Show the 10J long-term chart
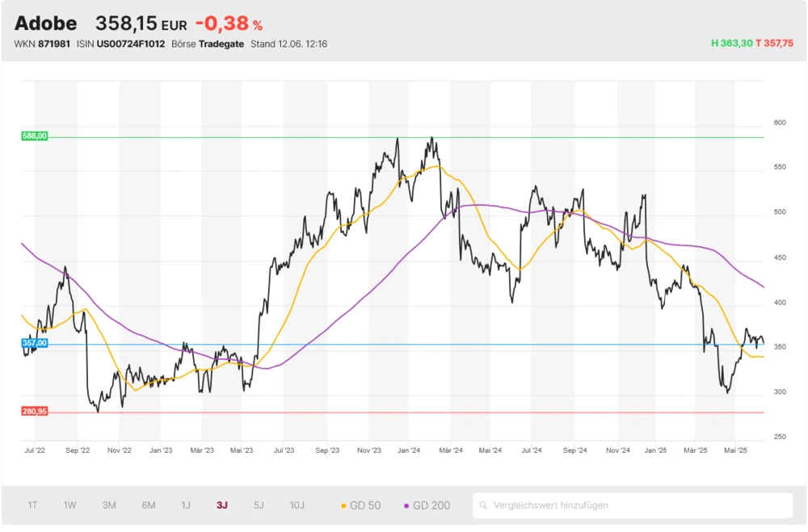This screenshot has height=532, width=808. 297,505
